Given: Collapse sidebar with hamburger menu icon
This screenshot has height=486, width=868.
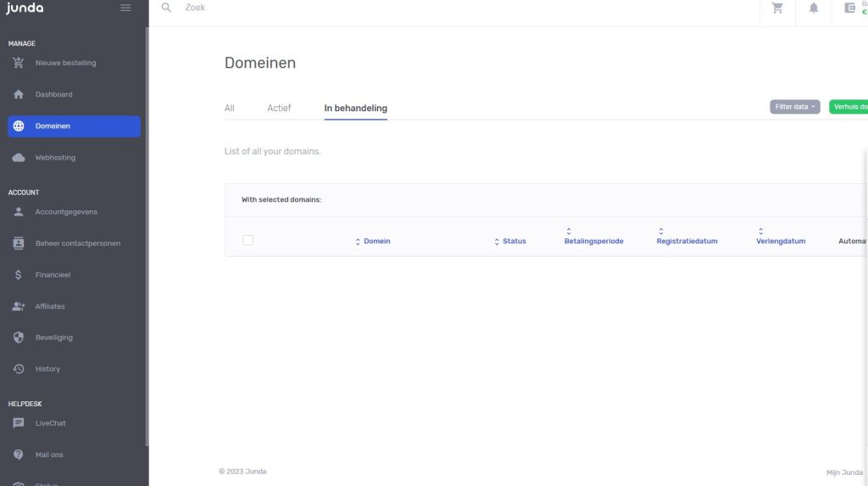Looking at the screenshot, I should (x=125, y=8).
